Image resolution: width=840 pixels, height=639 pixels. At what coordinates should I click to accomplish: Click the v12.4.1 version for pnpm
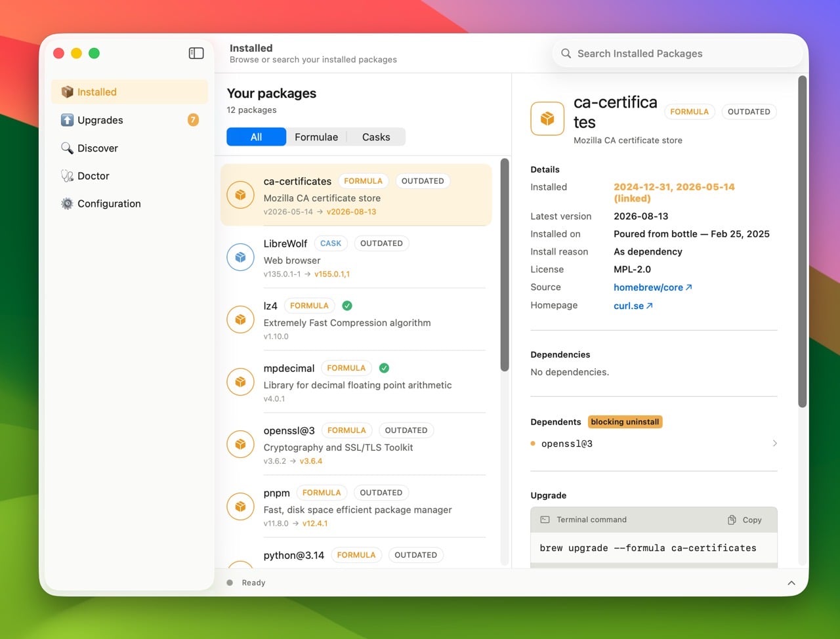pyautogui.click(x=315, y=524)
